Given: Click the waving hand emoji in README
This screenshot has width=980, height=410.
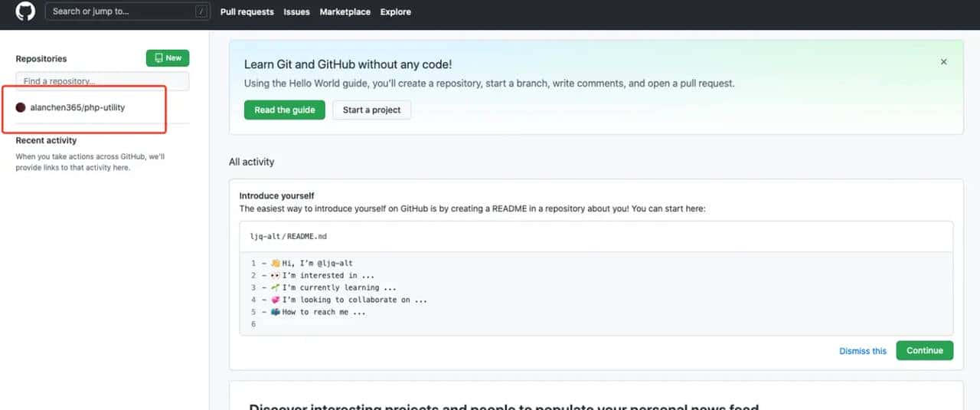Looking at the screenshot, I should click(276, 263).
